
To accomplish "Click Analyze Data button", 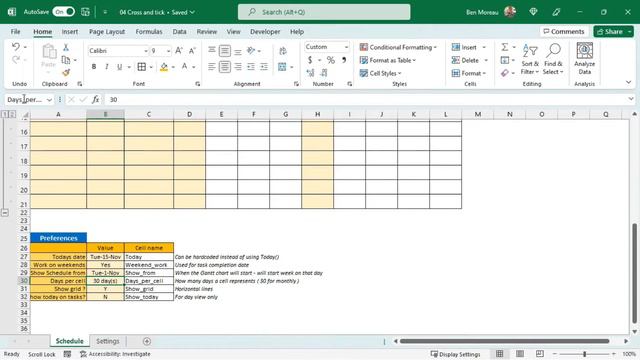I will (x=584, y=59).
